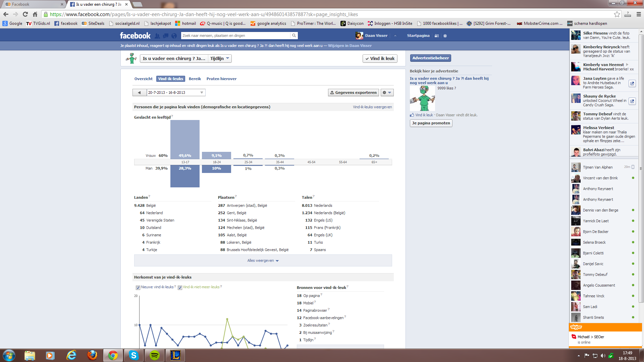The height and width of the screenshot is (362, 644).
Task: Open the Windows Explorer taskbar icon
Action: point(30,355)
